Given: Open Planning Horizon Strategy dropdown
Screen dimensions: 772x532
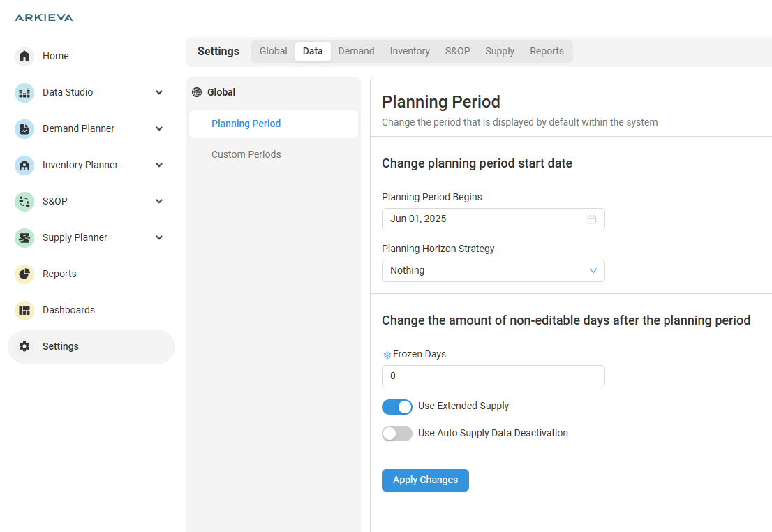Looking at the screenshot, I should tap(493, 271).
